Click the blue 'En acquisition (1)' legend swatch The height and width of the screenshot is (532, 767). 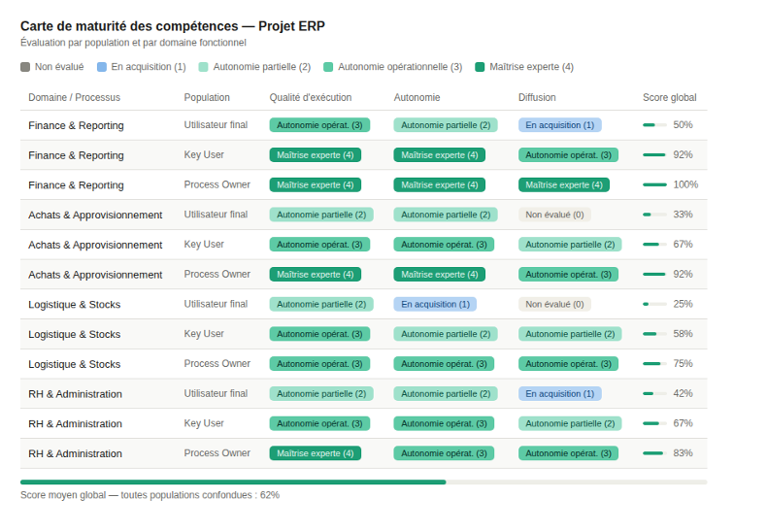point(102,67)
